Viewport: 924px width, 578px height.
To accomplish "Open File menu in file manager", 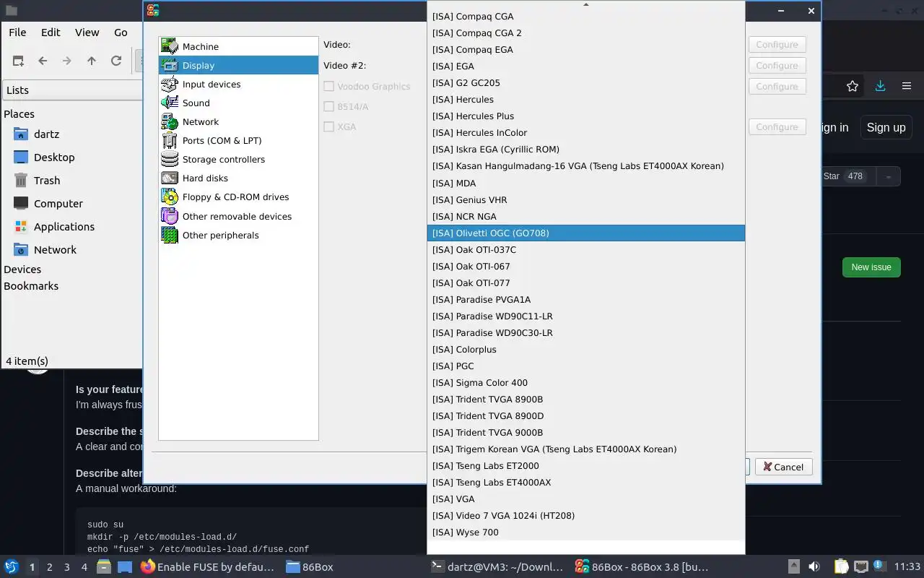I will (17, 32).
